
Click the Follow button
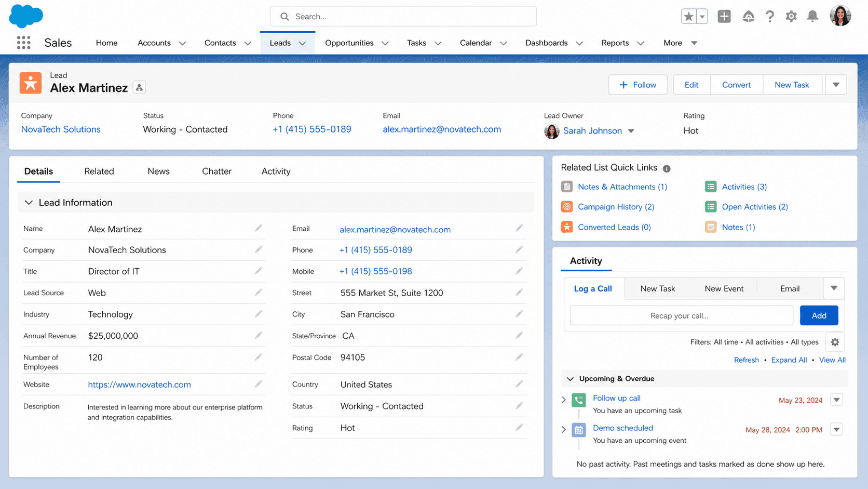coord(638,85)
